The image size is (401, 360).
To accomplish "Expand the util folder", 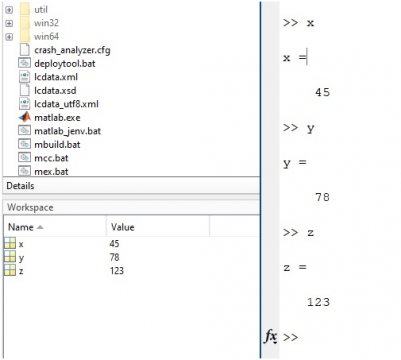I will (x=9, y=10).
